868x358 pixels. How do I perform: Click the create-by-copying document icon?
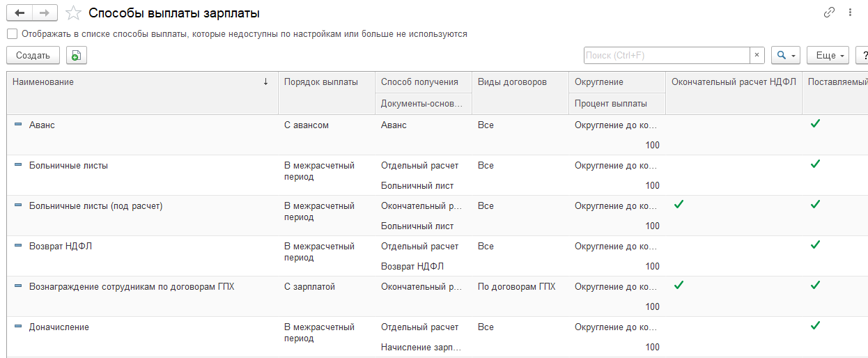[x=77, y=56]
